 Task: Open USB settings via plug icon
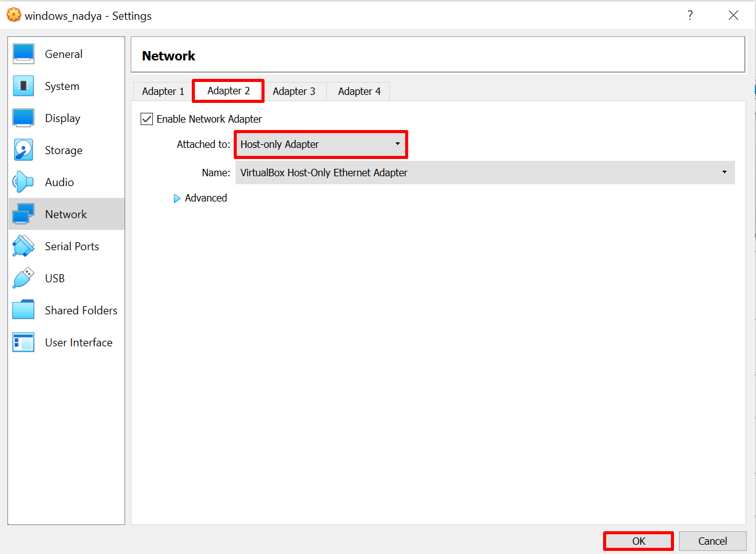click(x=23, y=279)
